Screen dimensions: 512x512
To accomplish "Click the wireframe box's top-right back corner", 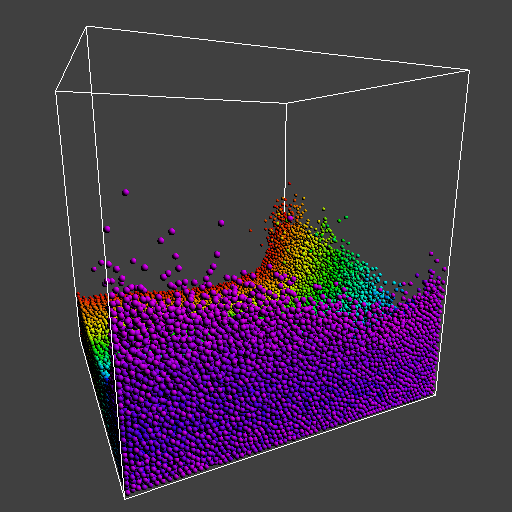I will [469, 71].
